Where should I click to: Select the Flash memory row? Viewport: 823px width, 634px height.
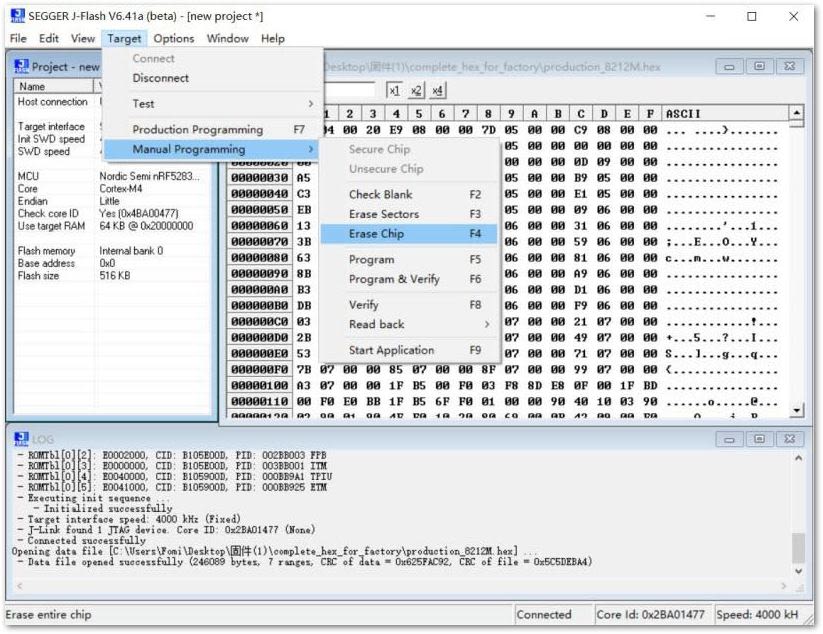[113, 251]
